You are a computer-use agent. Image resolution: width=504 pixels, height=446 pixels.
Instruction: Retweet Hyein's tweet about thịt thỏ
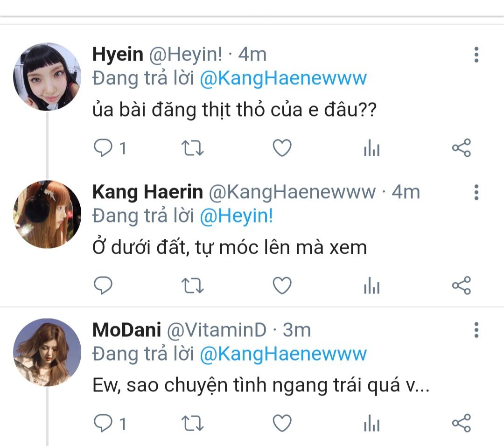[x=192, y=148]
